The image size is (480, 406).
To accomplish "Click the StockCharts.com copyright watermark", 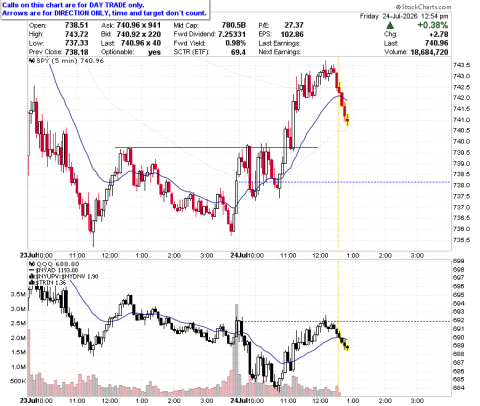I will (x=423, y=7).
